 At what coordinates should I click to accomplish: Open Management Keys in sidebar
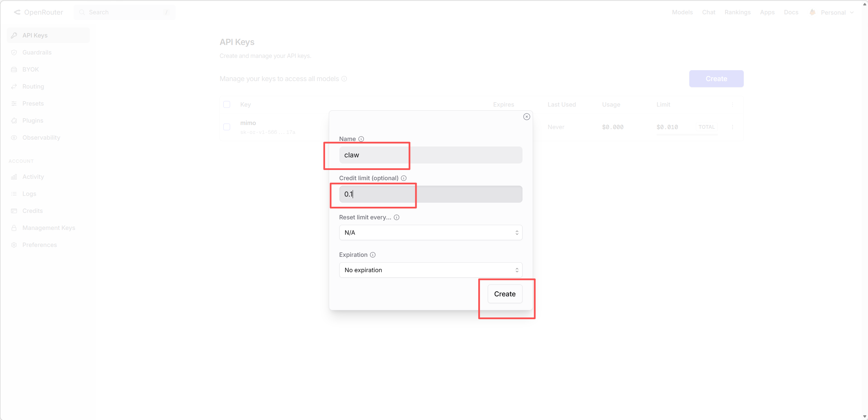[49, 228]
